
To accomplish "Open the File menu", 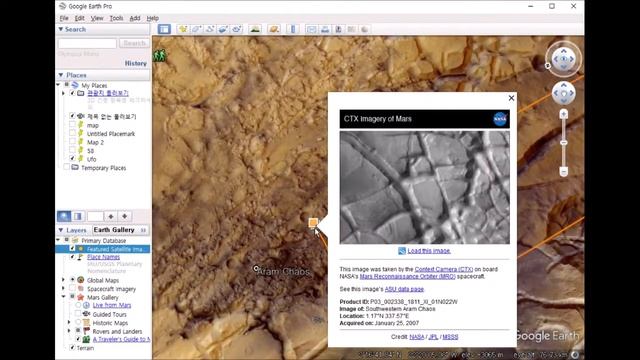I will (x=64, y=18).
